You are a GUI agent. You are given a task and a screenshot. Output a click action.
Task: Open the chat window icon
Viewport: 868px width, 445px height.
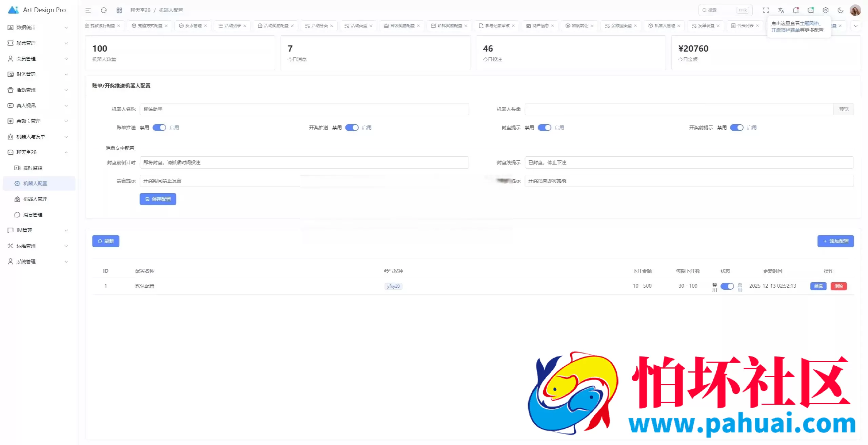pyautogui.click(x=811, y=10)
